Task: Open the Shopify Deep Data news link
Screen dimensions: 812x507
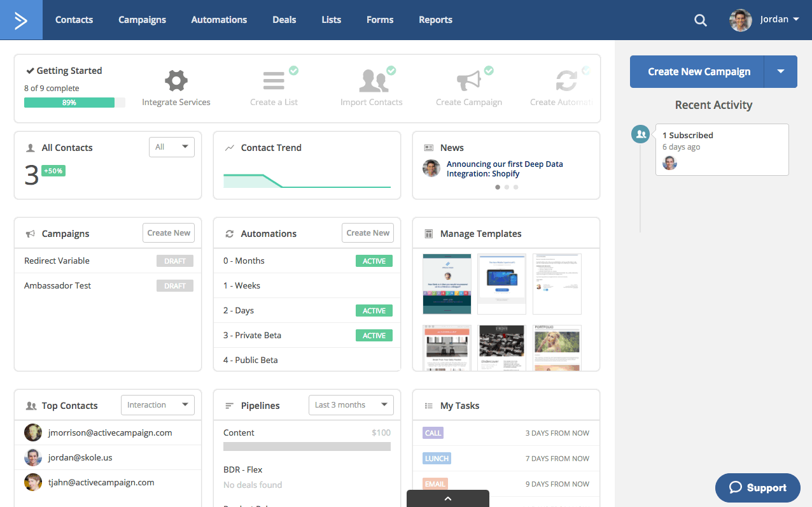Action: 504,169
